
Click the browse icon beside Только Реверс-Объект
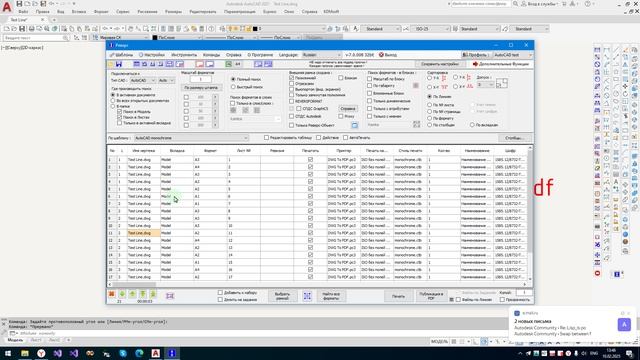[354, 125]
